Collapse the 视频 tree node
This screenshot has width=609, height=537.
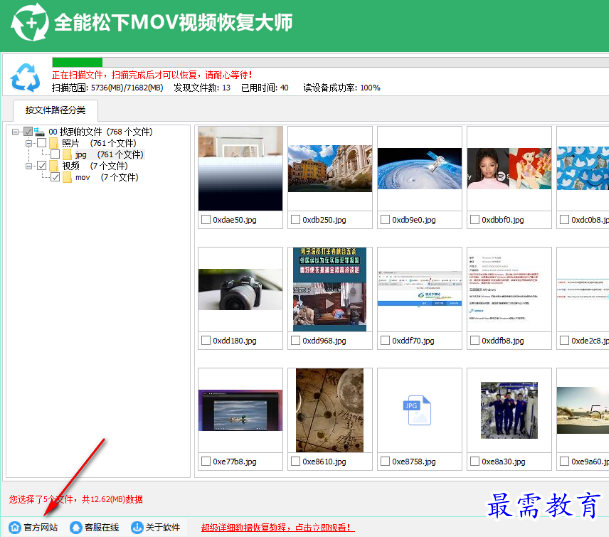(29, 166)
